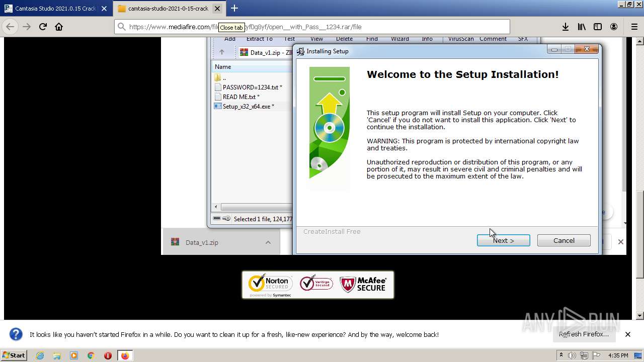Click View in the WinRAR toolbar
The height and width of the screenshot is (362, 644).
click(x=316, y=39)
